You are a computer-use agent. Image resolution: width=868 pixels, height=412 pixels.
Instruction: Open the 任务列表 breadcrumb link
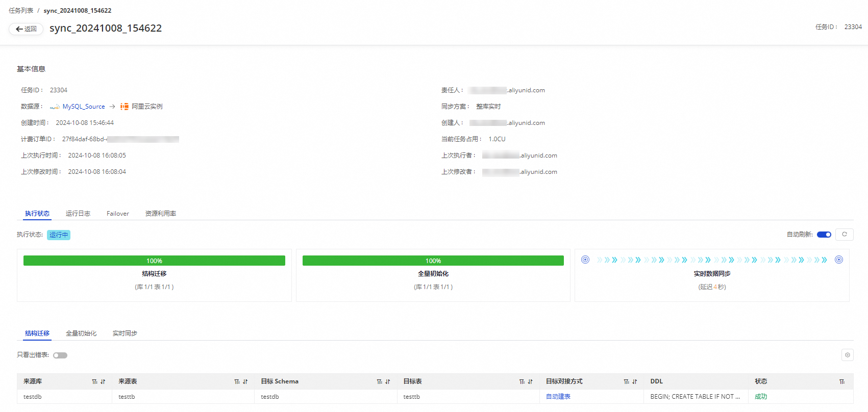click(21, 11)
